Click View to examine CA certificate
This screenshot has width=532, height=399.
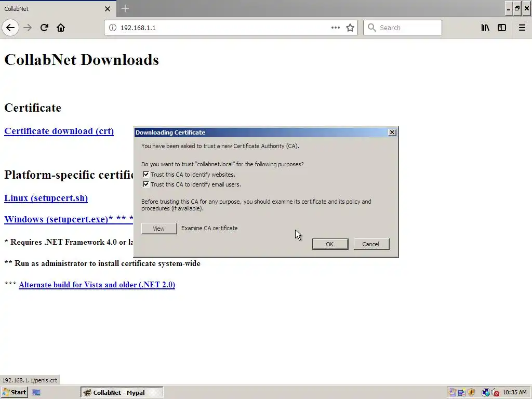159,229
